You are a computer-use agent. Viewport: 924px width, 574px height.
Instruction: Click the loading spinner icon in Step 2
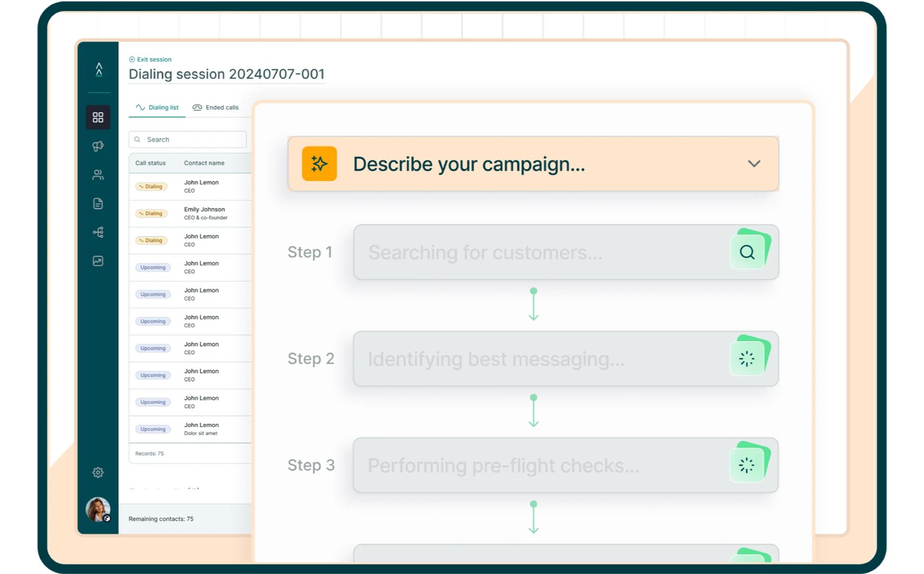click(747, 358)
